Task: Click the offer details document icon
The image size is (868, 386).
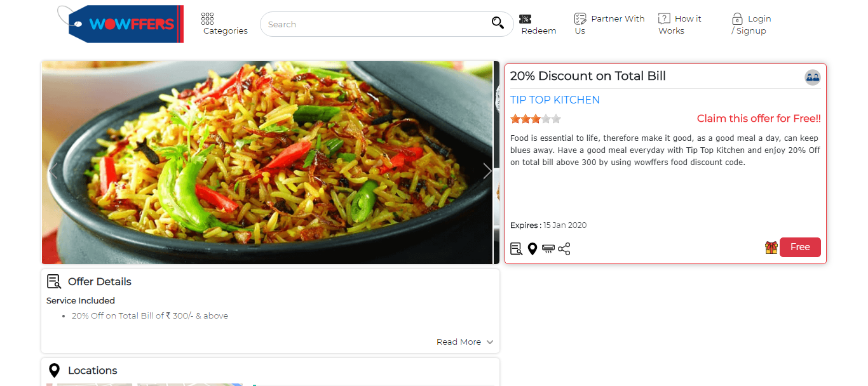Action: click(516, 249)
